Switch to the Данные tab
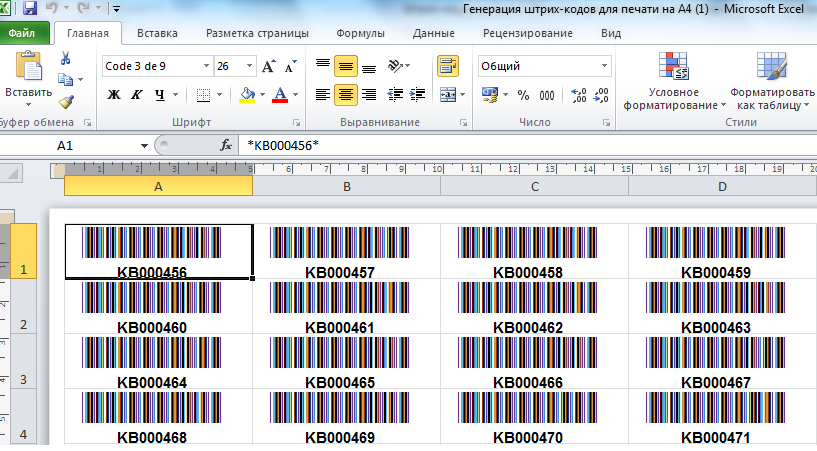817x451 pixels. click(x=434, y=33)
